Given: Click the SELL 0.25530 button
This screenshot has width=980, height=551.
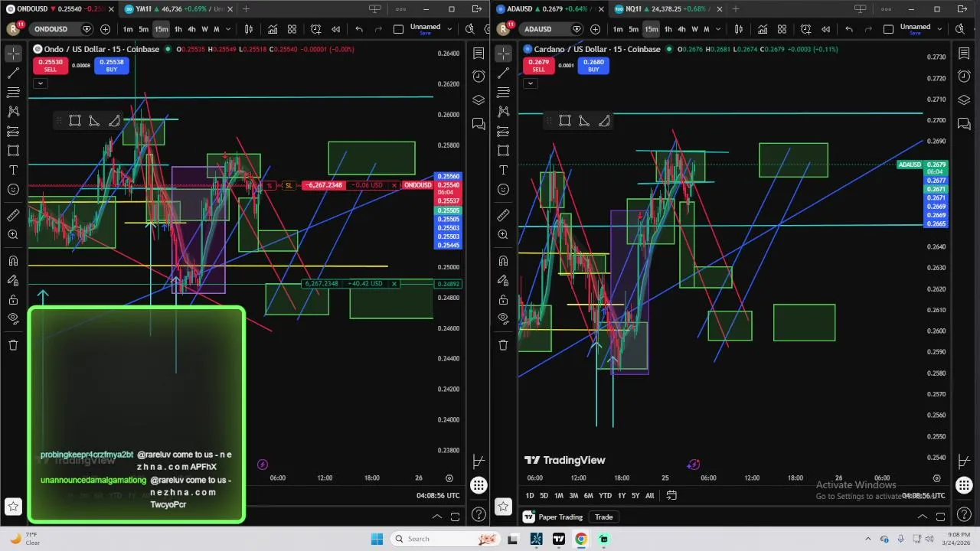Looking at the screenshot, I should (x=50, y=66).
